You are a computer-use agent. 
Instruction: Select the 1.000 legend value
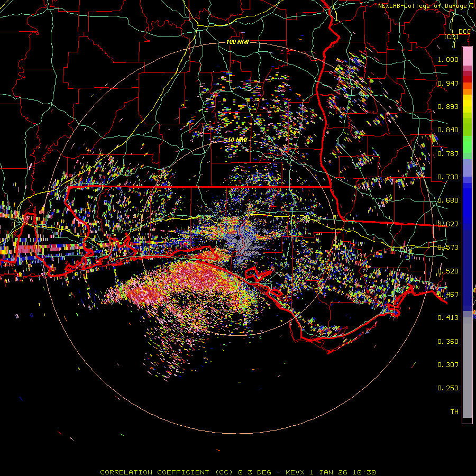(448, 59)
